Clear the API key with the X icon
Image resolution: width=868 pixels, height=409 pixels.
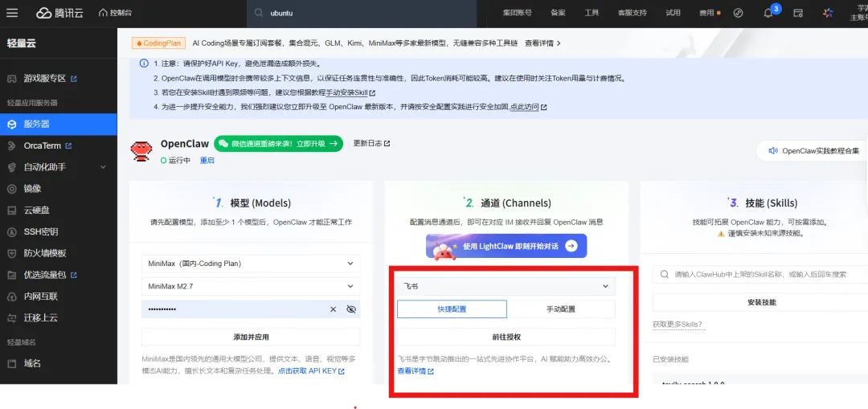click(334, 309)
